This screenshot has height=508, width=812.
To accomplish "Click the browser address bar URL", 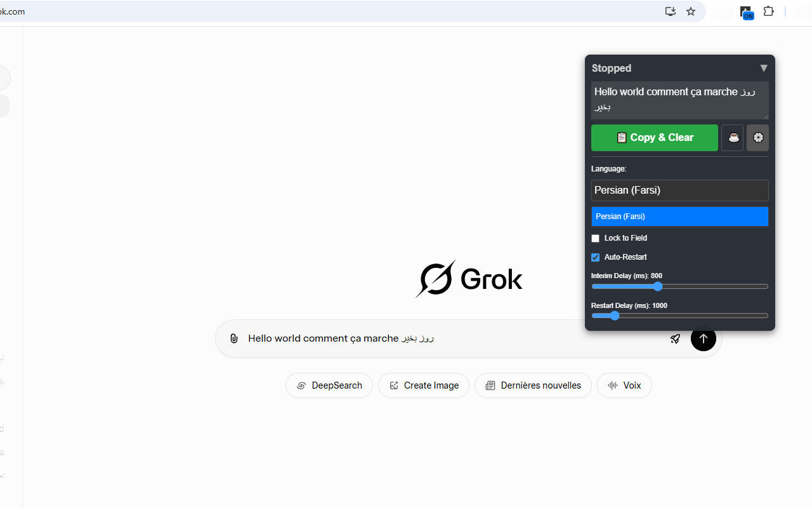I will [13, 11].
